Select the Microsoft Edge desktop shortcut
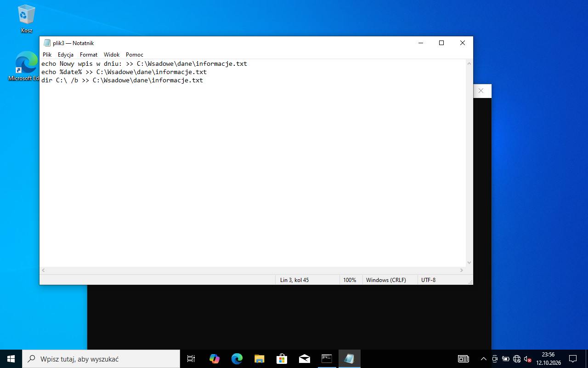 click(x=24, y=66)
